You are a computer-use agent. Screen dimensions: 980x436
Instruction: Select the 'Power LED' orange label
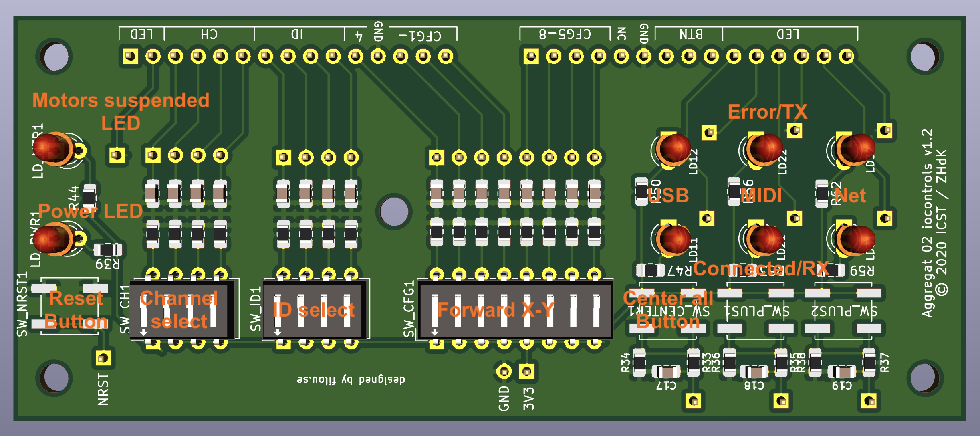point(91,211)
